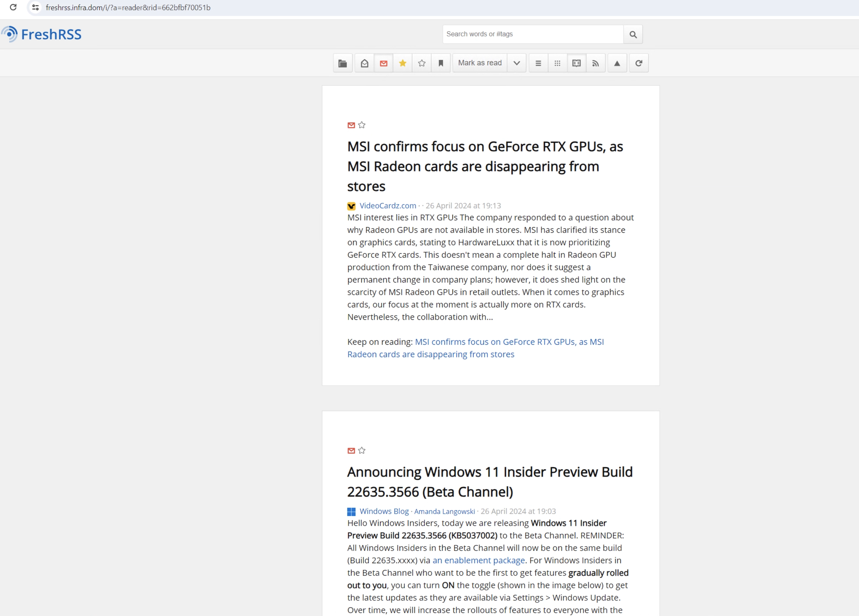Toggle sort order triangle button
This screenshot has width=859, height=616.
(617, 63)
